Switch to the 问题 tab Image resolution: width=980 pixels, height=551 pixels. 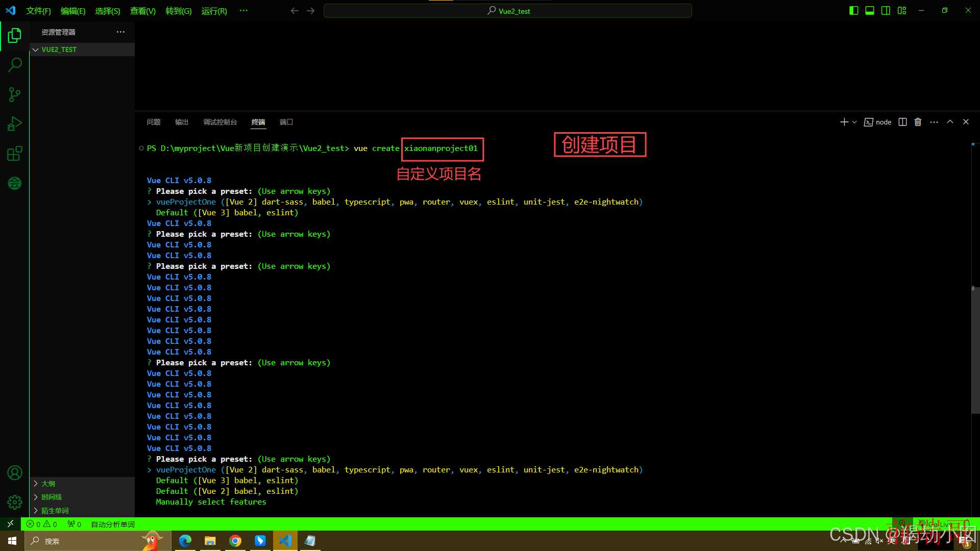click(x=154, y=122)
